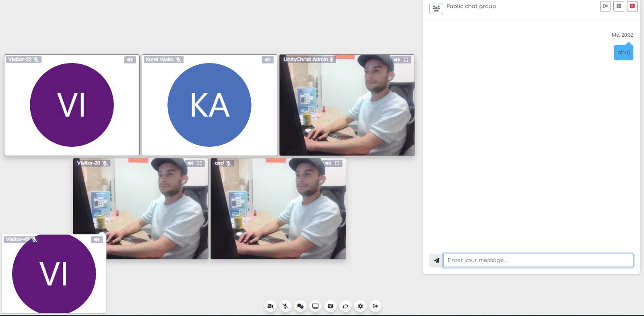The width and height of the screenshot is (644, 316).
Task: Click the 'ahoj' chat message bubble
Action: click(623, 53)
